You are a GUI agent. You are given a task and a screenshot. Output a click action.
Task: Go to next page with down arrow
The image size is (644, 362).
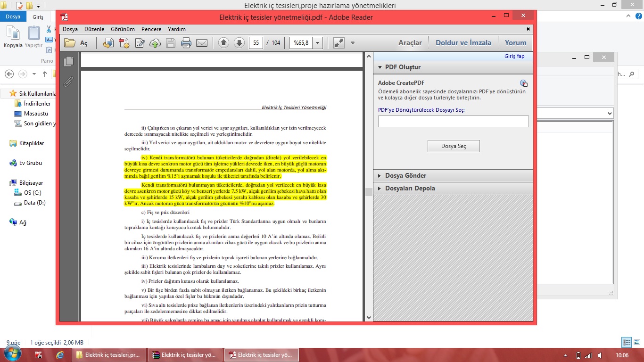239,43
